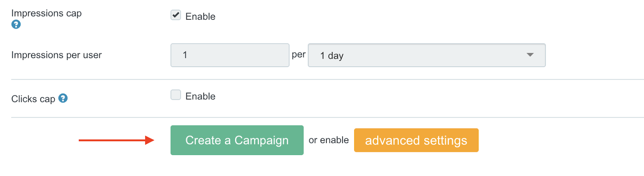
Task: Click the 'or enable' text beside the button
Action: pos(329,140)
